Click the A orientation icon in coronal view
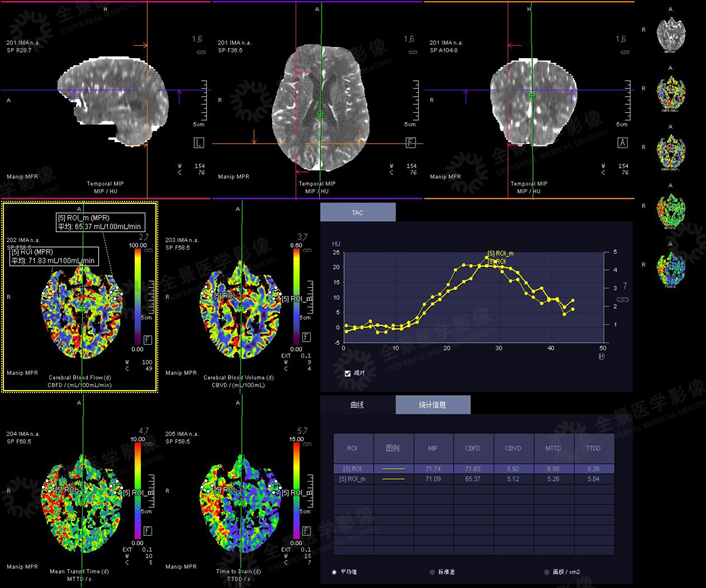 click(621, 143)
